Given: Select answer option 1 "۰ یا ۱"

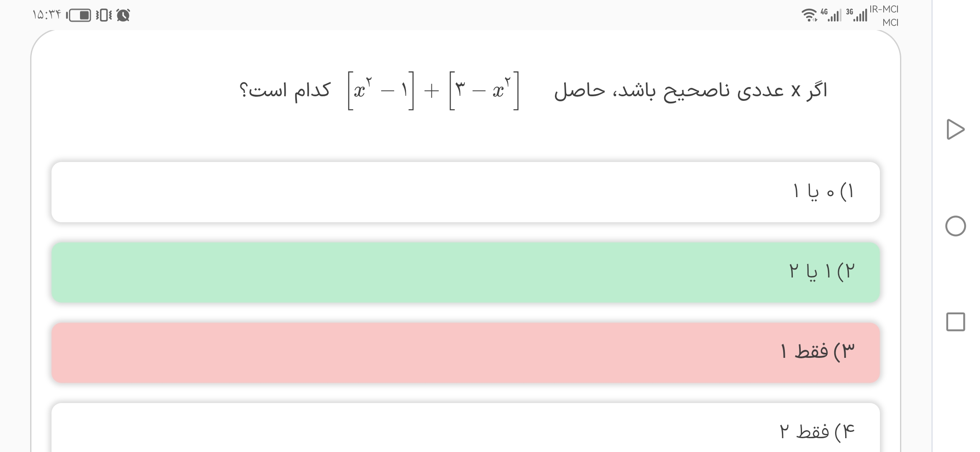Looking at the screenshot, I should 465,192.
